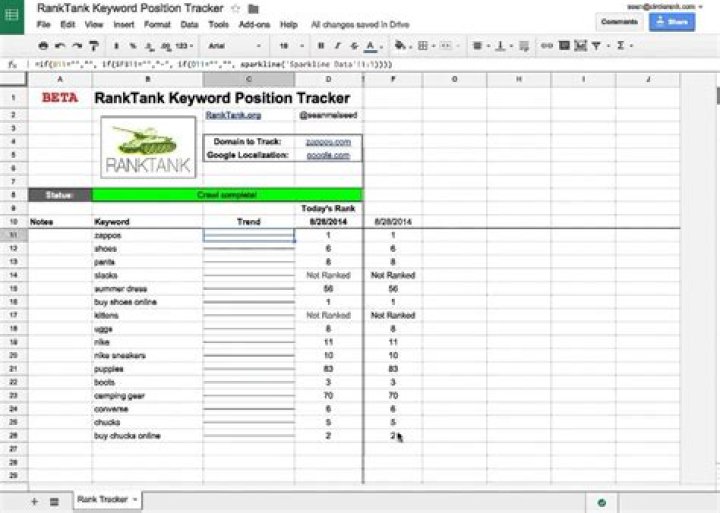Open the merge cells options

tap(449, 45)
